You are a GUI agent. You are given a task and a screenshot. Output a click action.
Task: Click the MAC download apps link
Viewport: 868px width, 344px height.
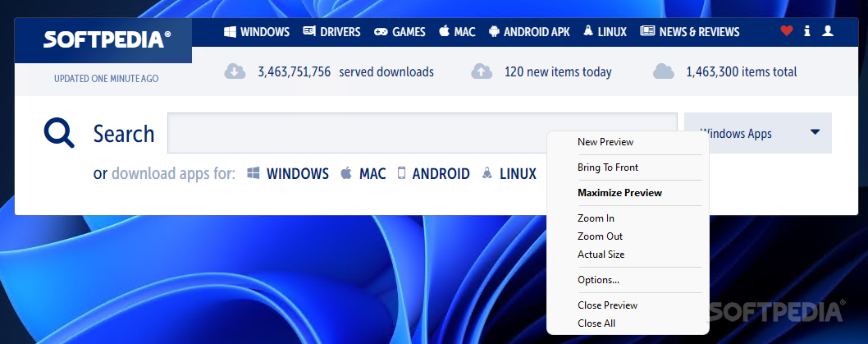point(372,174)
